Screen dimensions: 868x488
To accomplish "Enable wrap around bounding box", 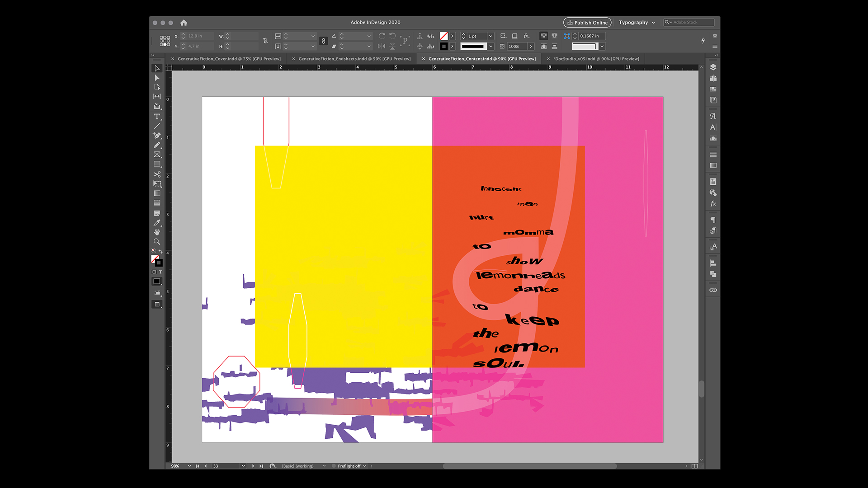I will coord(554,36).
